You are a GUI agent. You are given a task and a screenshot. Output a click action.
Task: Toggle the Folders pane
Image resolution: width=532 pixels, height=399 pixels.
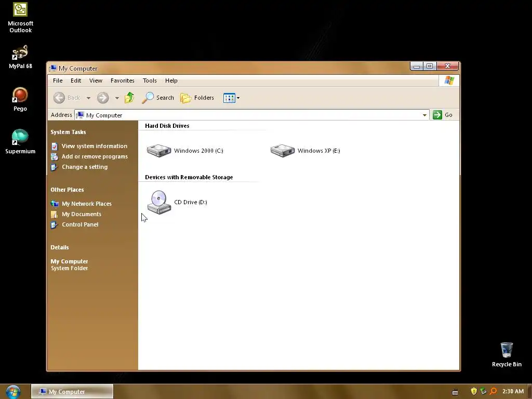click(197, 98)
